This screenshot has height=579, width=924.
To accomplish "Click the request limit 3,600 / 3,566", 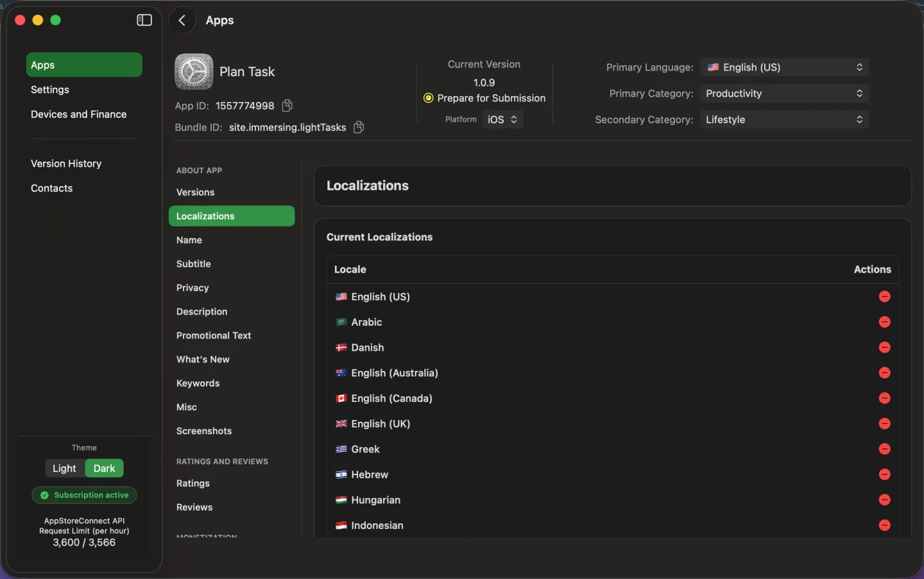I will [x=84, y=542].
